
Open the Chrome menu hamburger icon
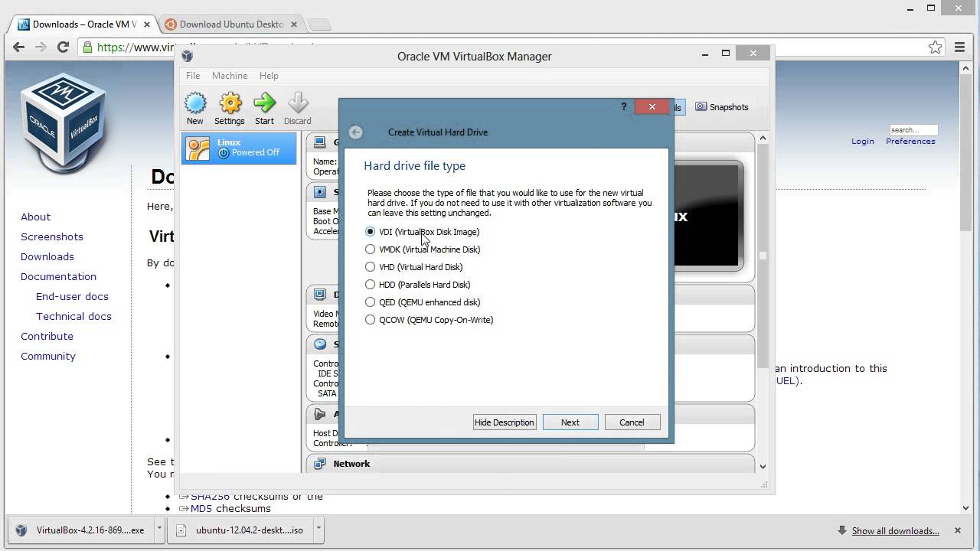959,47
